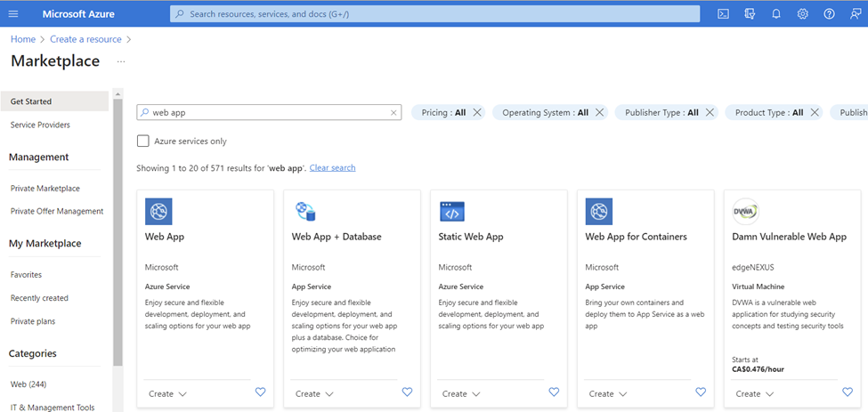Open Private plans in the sidebar
Screen dimensions: 868x412
pyautogui.click(x=33, y=321)
